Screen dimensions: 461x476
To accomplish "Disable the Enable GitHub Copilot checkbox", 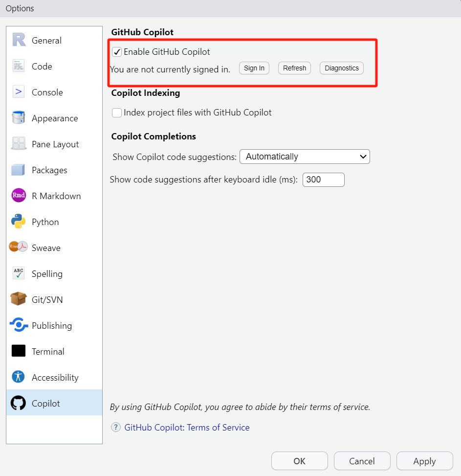I will (x=117, y=52).
